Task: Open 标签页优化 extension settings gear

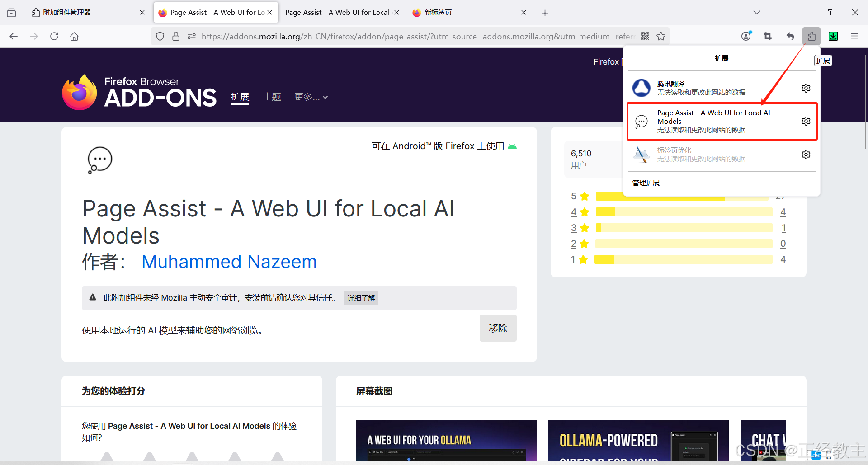Action: pyautogui.click(x=806, y=155)
